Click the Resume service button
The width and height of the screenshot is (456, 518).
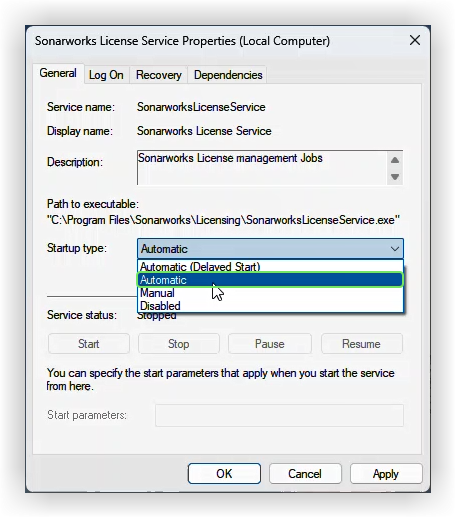[x=362, y=344]
